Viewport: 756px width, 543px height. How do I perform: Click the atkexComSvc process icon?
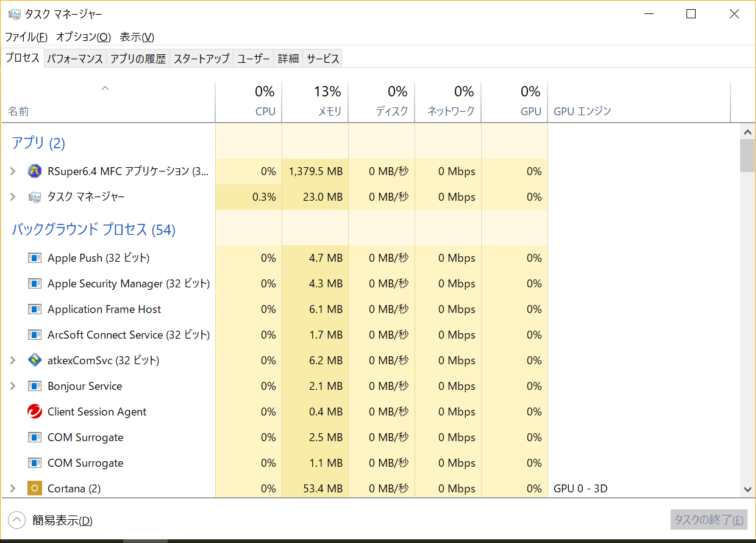pyautogui.click(x=35, y=361)
